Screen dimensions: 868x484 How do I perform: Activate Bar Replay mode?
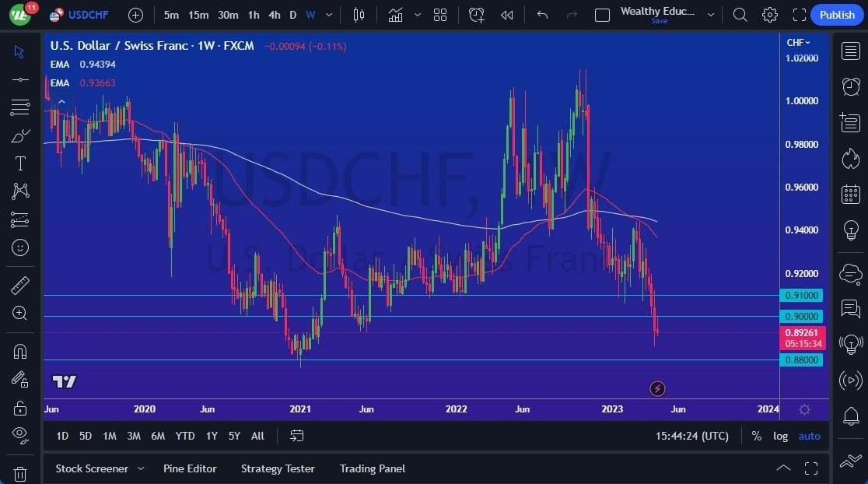(506, 14)
